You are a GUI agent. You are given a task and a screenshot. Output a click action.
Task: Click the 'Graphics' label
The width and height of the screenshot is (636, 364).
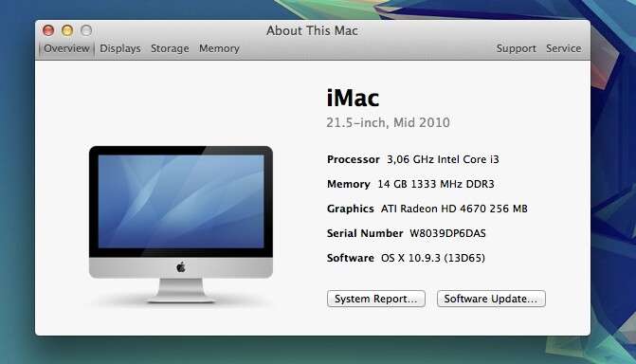pyautogui.click(x=351, y=209)
